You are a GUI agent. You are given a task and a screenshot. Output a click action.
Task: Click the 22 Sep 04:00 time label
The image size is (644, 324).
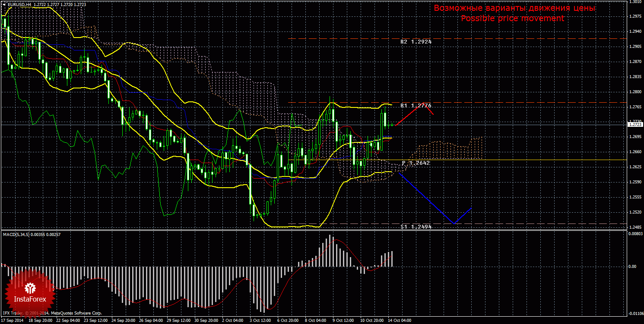click(68, 321)
